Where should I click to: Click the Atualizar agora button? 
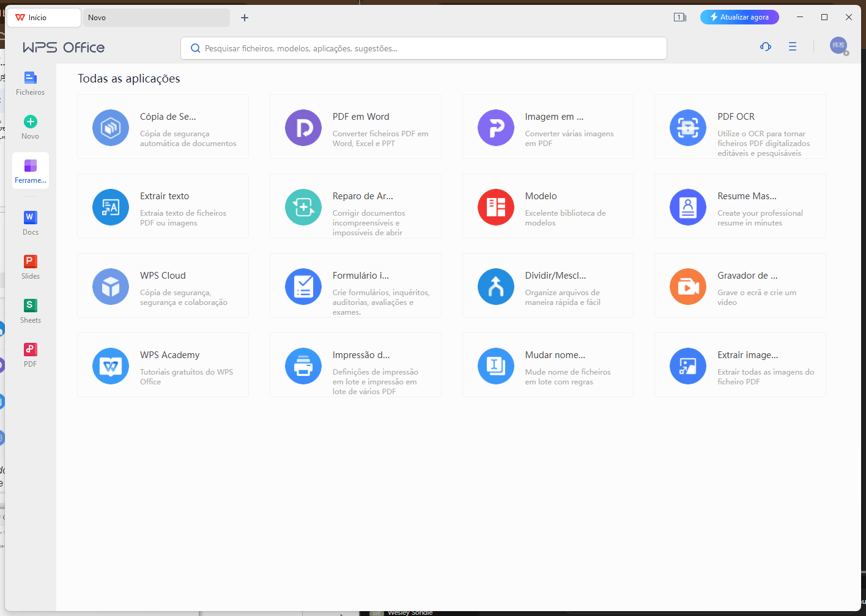point(739,17)
